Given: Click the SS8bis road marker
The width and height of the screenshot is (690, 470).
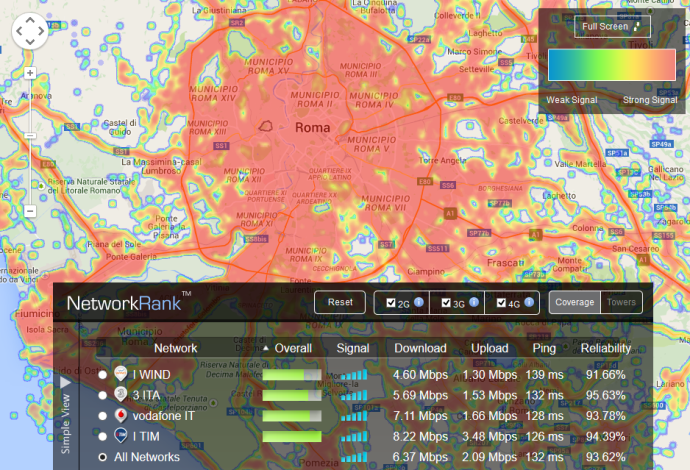Looking at the screenshot, I should click(256, 239).
